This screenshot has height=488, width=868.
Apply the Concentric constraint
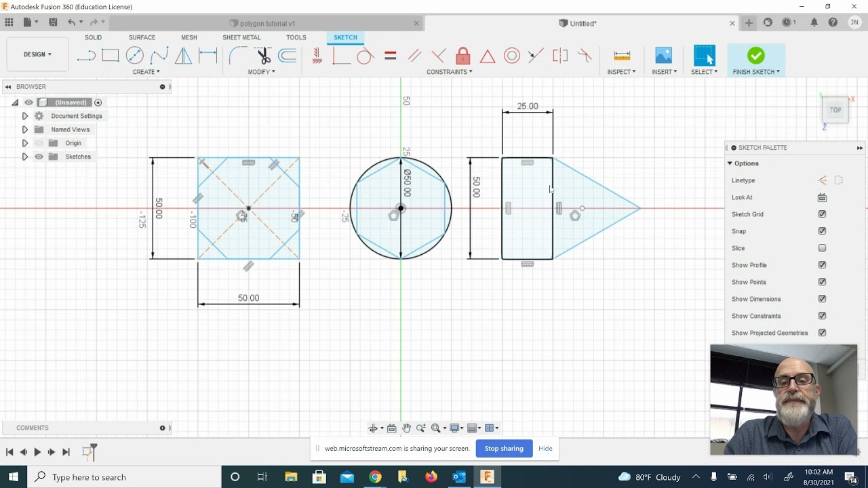click(x=512, y=56)
